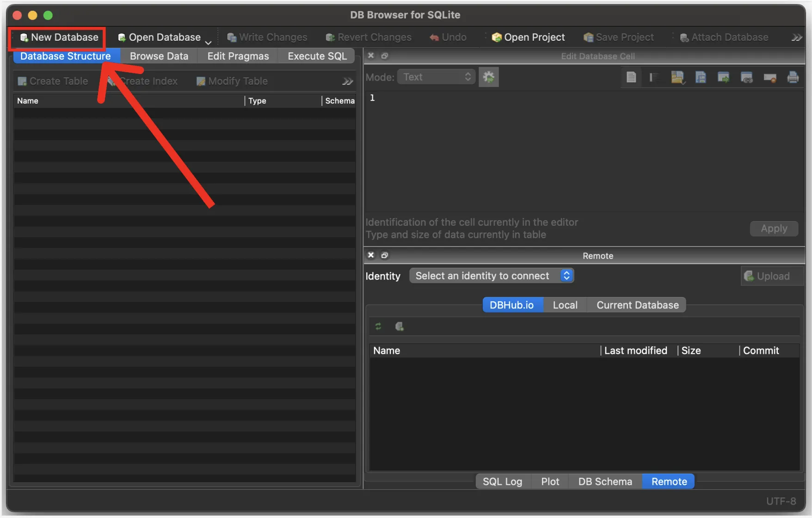Image resolution: width=812 pixels, height=518 pixels.
Task: Float the Edit Database Cell panel
Action: coord(384,56)
